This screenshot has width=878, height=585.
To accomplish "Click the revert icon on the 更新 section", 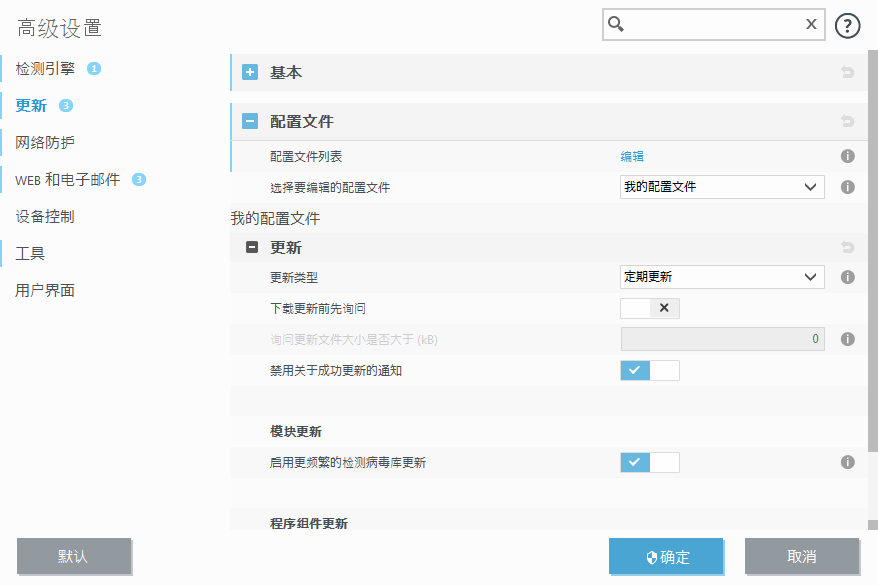I will 847,247.
